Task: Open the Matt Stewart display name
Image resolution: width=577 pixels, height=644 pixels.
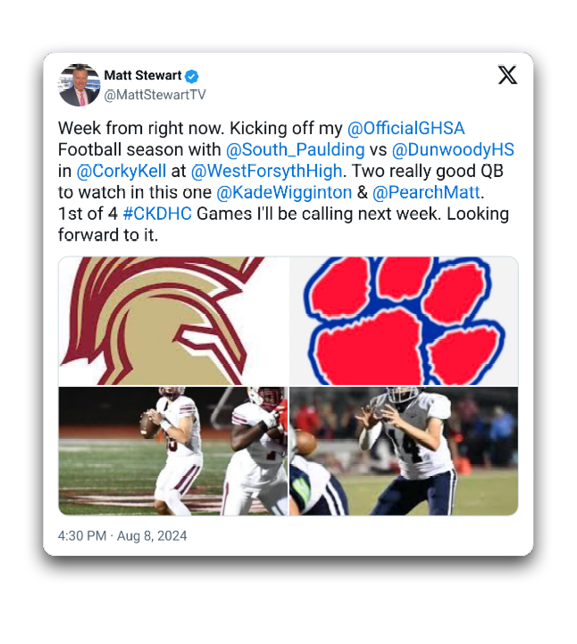Action: coord(143,76)
